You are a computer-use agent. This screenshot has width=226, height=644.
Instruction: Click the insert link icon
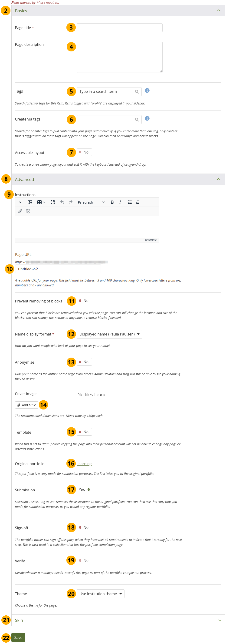20,211
